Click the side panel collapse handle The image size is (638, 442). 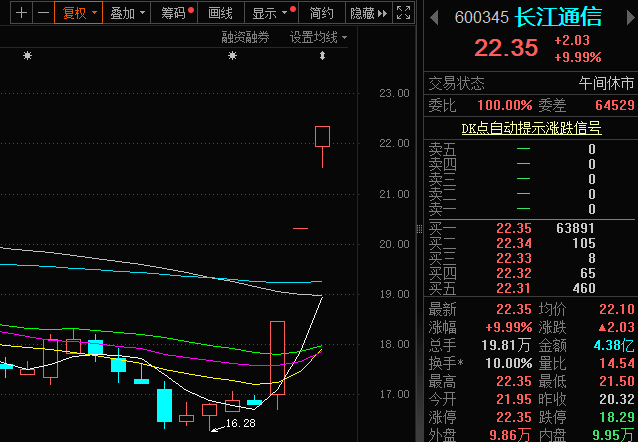tap(420, 230)
